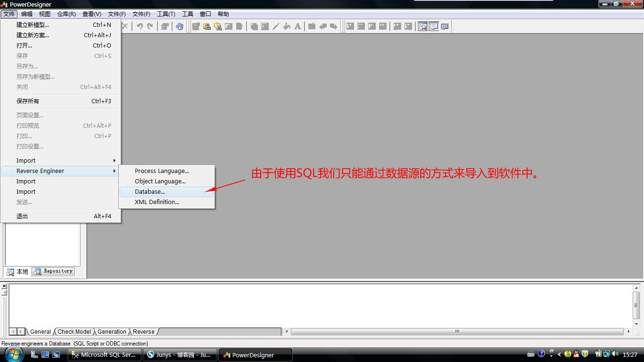Image resolution: width=644 pixels, height=362 pixels.
Task: Click the status bar text 'Reverse-engineers a Database'
Action: point(36,344)
